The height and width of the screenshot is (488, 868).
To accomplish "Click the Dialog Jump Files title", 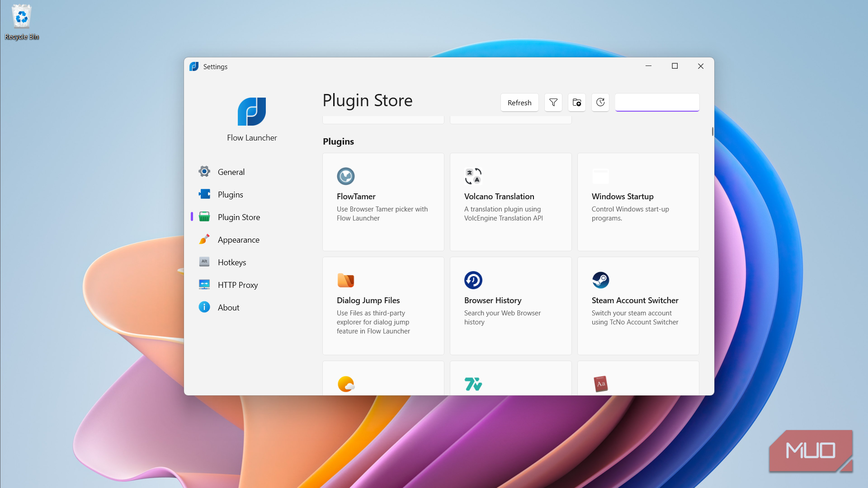I will (368, 300).
